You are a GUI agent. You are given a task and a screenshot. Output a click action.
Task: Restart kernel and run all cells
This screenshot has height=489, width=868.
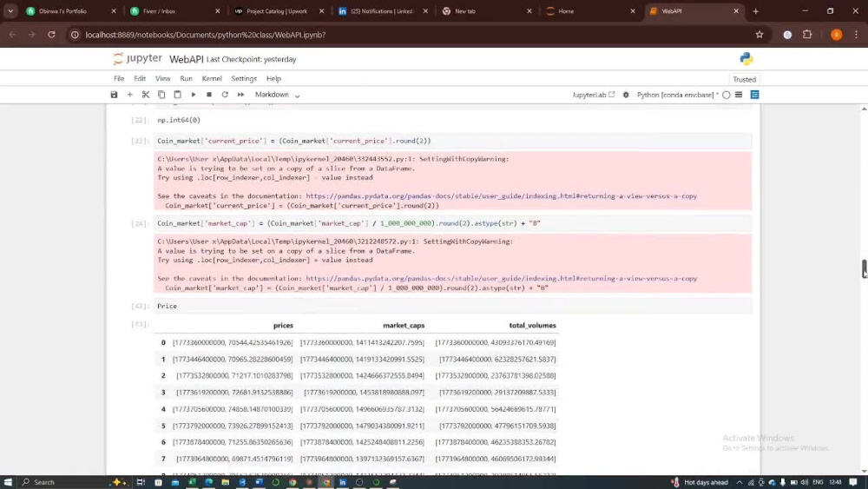pos(240,95)
